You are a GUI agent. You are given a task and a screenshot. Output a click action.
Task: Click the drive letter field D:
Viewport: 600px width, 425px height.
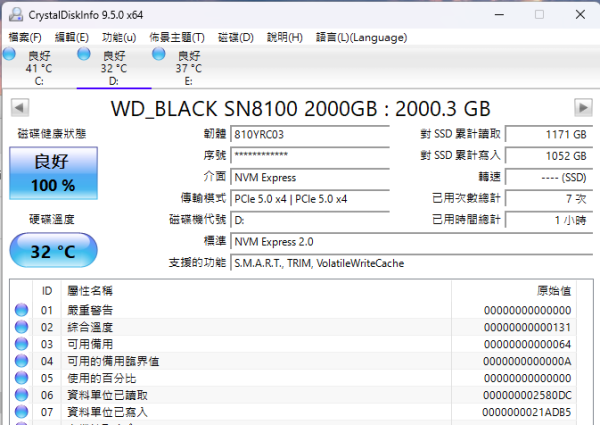[x=310, y=220]
